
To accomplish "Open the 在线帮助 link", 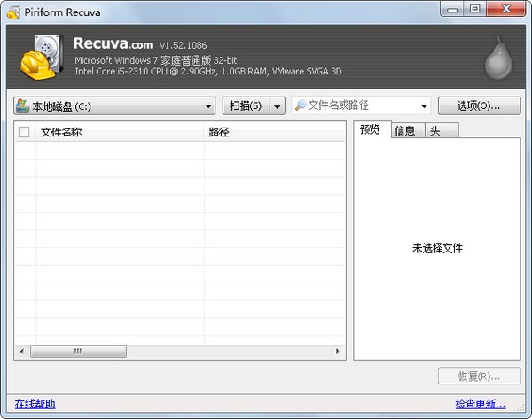I will pyautogui.click(x=35, y=404).
